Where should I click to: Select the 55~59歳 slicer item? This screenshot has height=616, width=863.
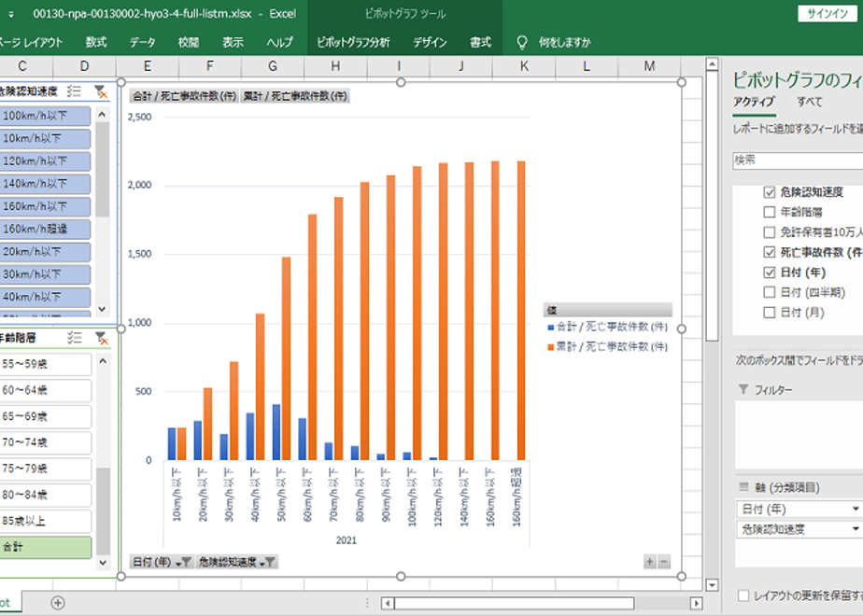(46, 364)
